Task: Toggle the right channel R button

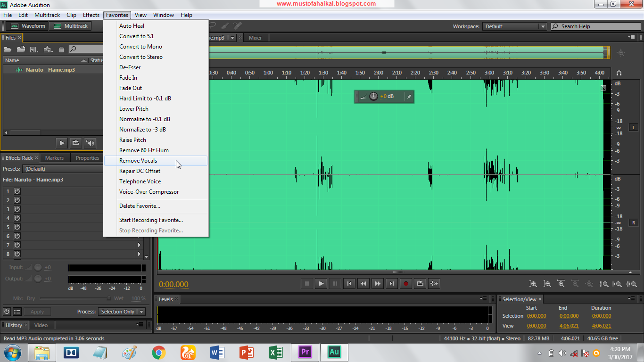Action: 634,222
